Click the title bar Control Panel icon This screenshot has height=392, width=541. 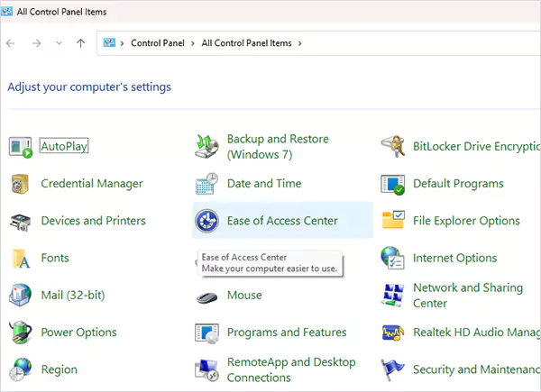[x=7, y=12]
